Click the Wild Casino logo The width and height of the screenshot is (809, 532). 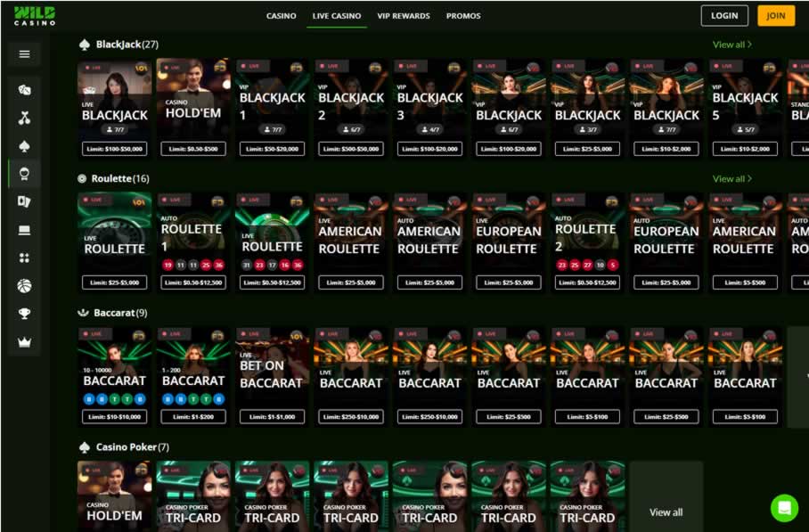(x=35, y=16)
